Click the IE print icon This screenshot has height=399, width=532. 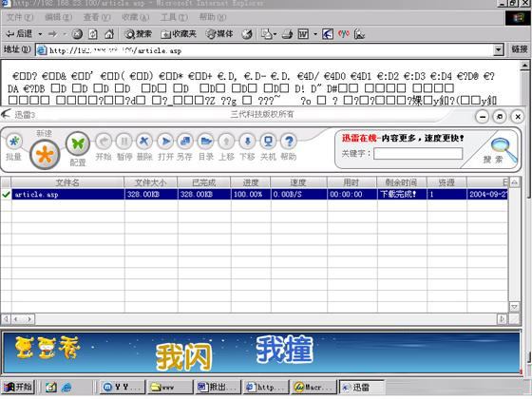pos(288,34)
